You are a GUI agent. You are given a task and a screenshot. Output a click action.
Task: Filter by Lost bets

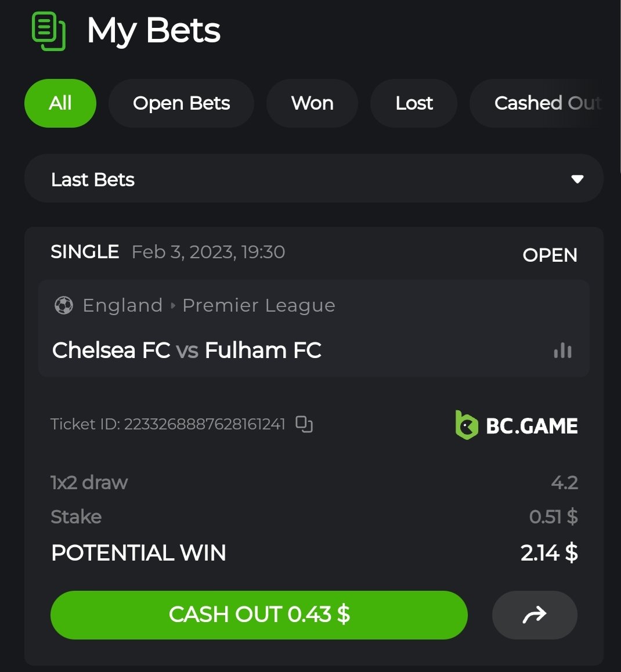[414, 103]
